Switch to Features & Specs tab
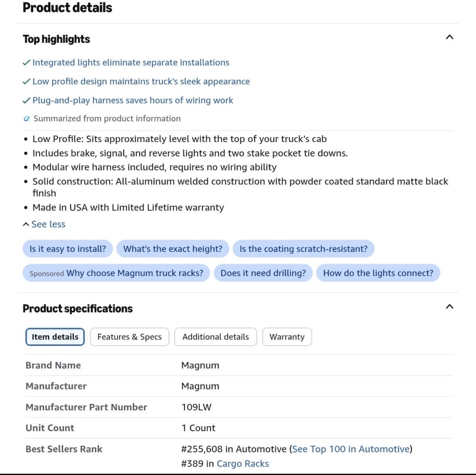 (x=130, y=337)
